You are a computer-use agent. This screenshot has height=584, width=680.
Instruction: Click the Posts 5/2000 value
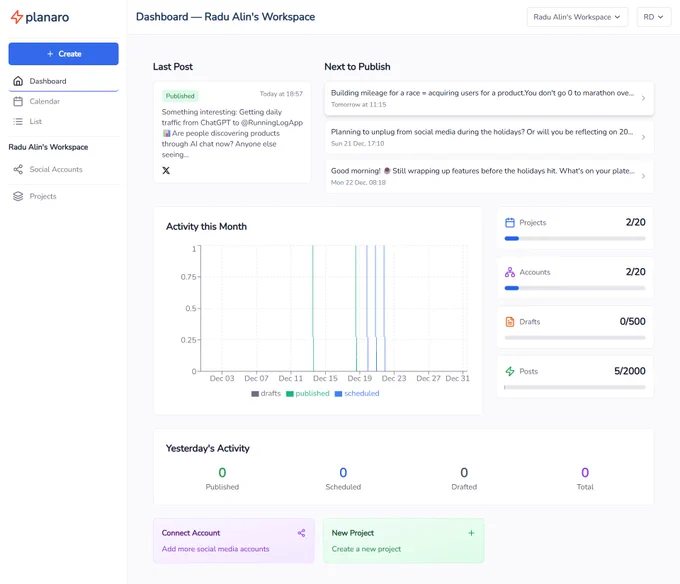click(630, 372)
